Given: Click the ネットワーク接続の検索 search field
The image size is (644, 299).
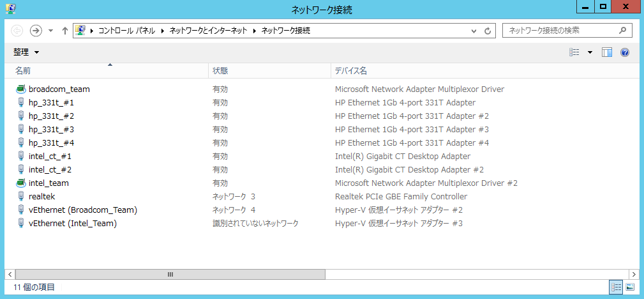Looking at the screenshot, I should click(562, 31).
